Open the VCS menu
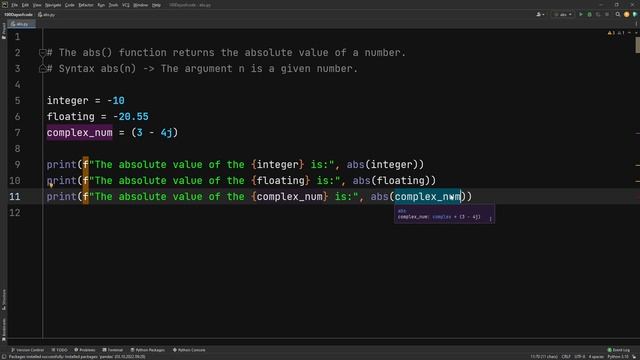Image resolution: width=640 pixels, height=360 pixels. [126, 5]
